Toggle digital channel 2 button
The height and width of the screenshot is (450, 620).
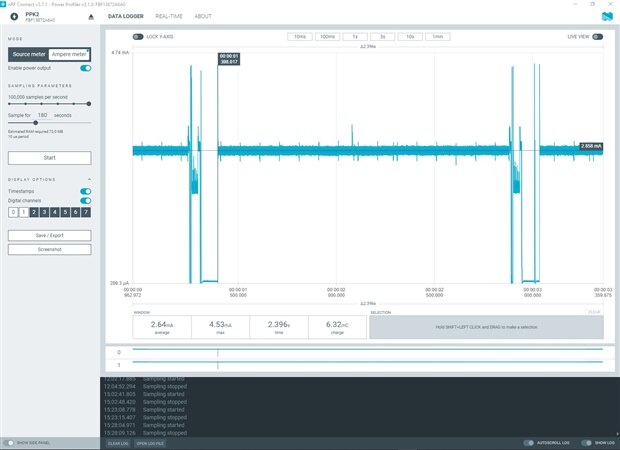tap(34, 212)
